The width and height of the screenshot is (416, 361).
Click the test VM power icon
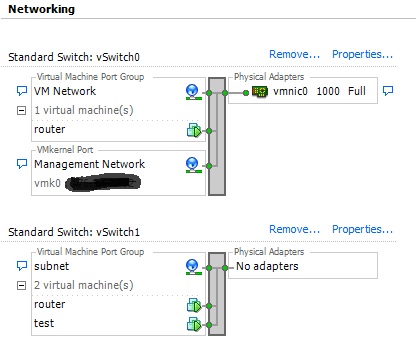click(194, 324)
